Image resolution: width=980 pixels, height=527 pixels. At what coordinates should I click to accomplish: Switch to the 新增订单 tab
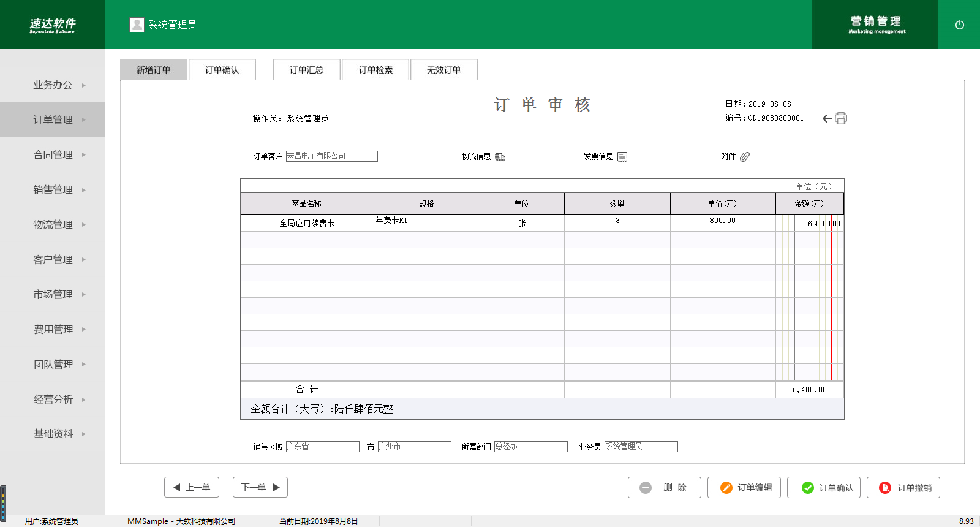pos(154,70)
